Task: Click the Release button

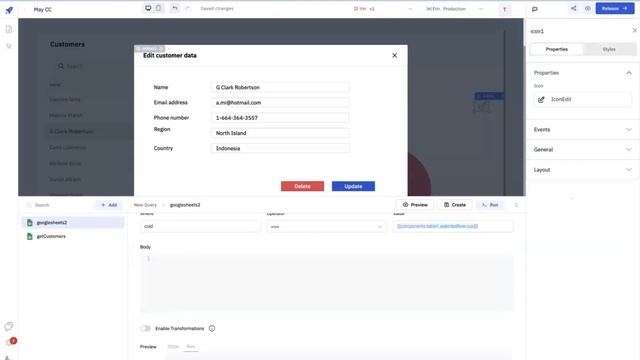Action: (x=615, y=8)
